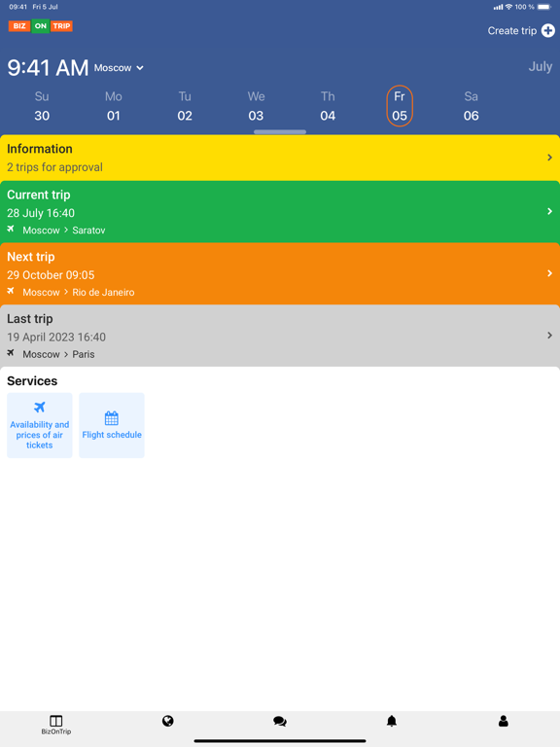Select Monday 01 in week calendar
Image resolution: width=560 pixels, height=747 pixels.
pos(114,106)
